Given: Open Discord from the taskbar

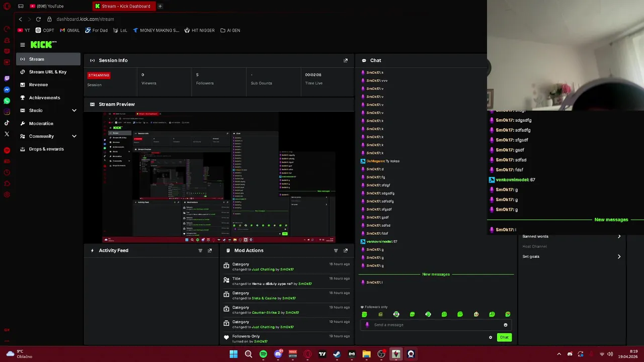Looking at the screenshot, I should (278, 354).
